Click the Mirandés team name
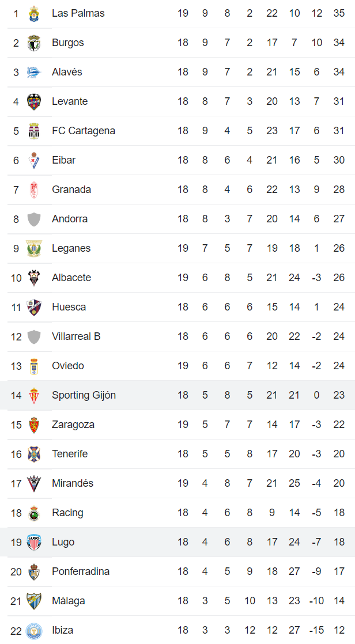Viewport: 355px width, 644px height. [x=73, y=483]
